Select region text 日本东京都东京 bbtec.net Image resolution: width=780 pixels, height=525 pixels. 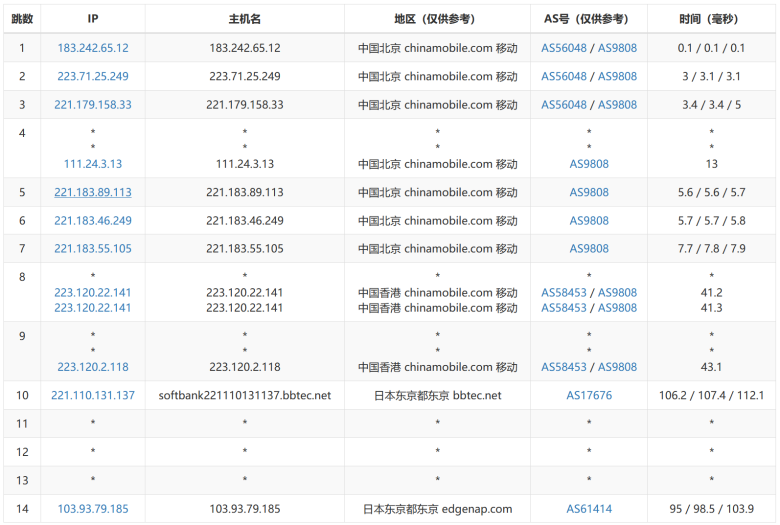click(437, 395)
